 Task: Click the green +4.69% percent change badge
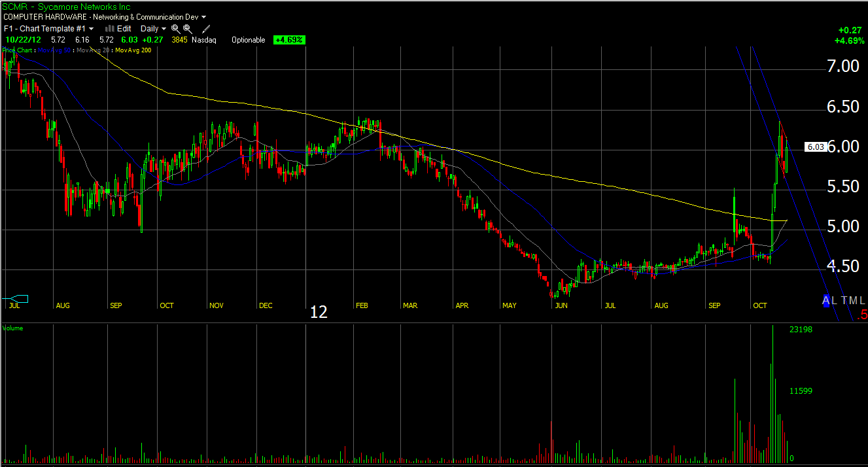pyautogui.click(x=289, y=40)
